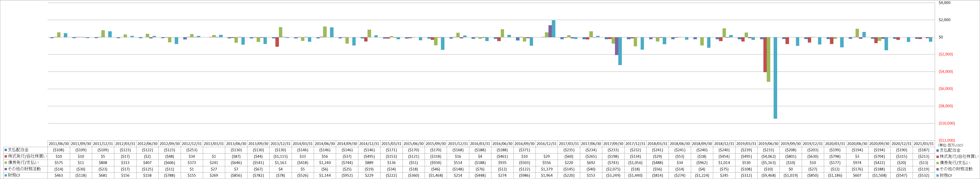The height and width of the screenshot is (179, 980).
Task: Select the 2013/03/31 column header
Action: 214,144
